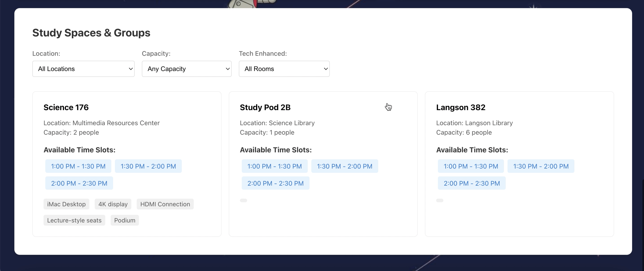The height and width of the screenshot is (271, 644).
Task: Click the 4K display feature tag
Action: tap(113, 204)
